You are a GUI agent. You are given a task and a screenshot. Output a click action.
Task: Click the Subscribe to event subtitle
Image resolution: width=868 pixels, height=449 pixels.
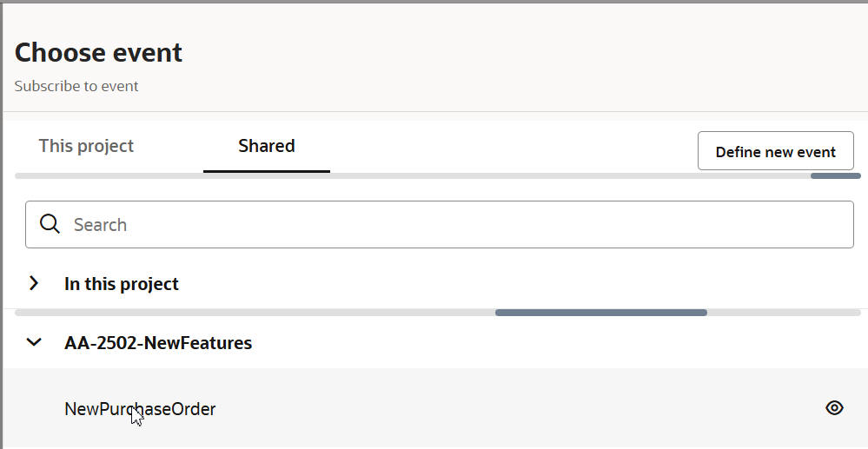pyautogui.click(x=76, y=86)
